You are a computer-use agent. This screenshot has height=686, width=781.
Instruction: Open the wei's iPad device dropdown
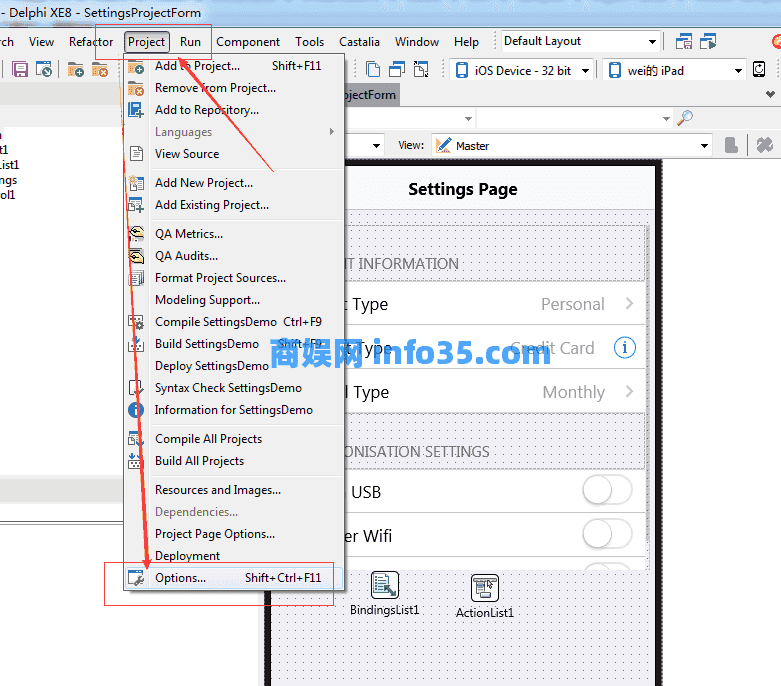coord(738,71)
